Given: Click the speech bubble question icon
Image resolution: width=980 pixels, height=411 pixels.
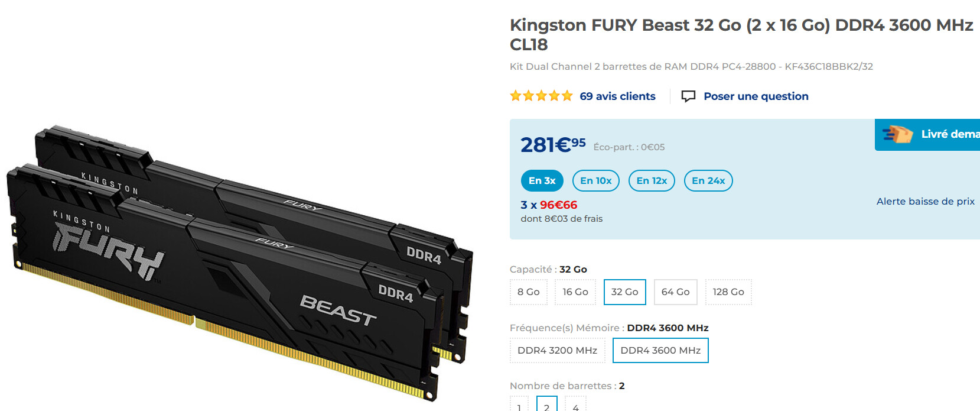Looking at the screenshot, I should [x=688, y=96].
